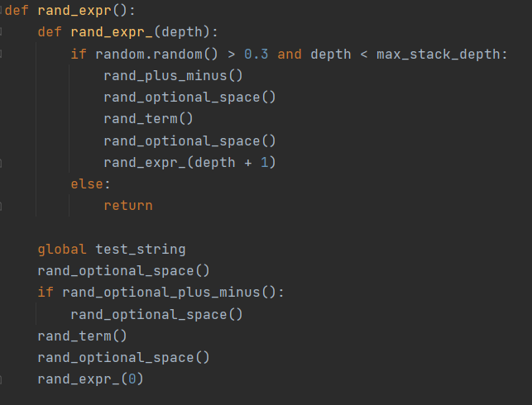Click the return keyword
Viewport: 532px width, 405px height.
coord(127,205)
